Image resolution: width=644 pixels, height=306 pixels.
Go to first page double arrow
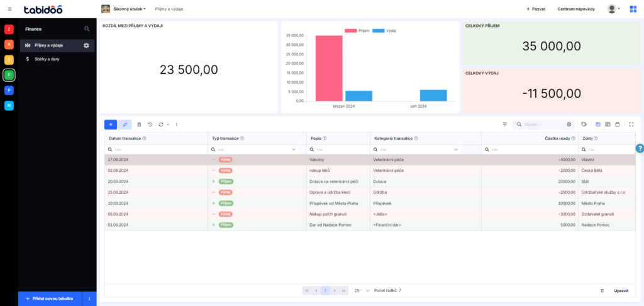(307, 290)
